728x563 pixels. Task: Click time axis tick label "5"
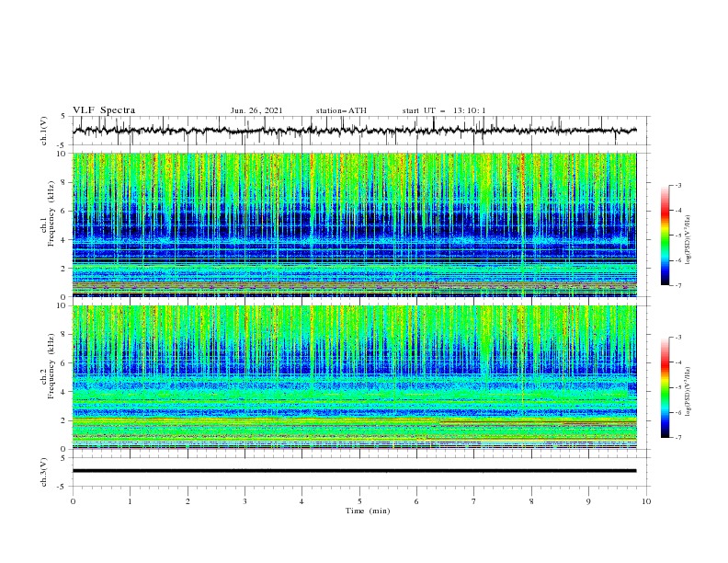point(359,501)
